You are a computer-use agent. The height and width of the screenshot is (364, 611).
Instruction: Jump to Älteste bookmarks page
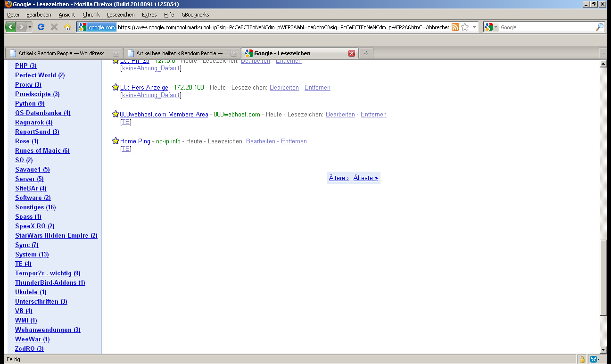tap(366, 178)
